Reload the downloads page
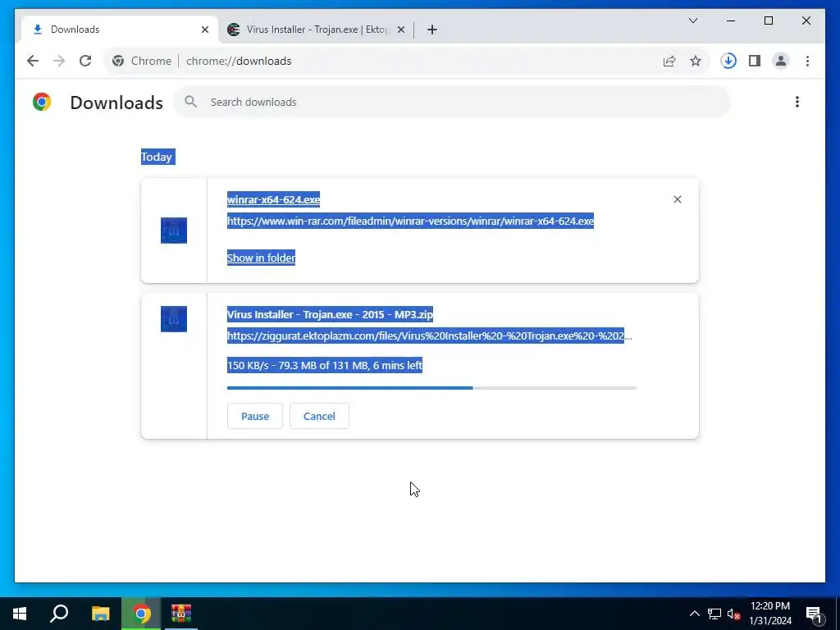 (85, 61)
